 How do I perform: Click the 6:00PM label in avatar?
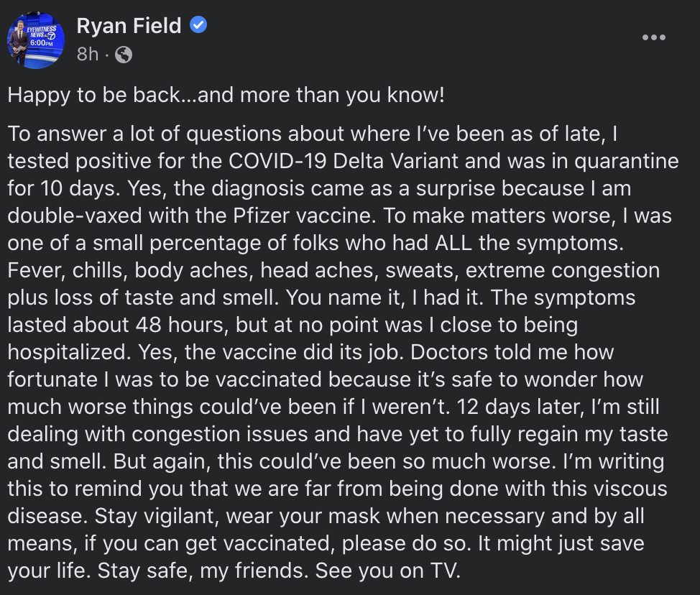pos(42,43)
